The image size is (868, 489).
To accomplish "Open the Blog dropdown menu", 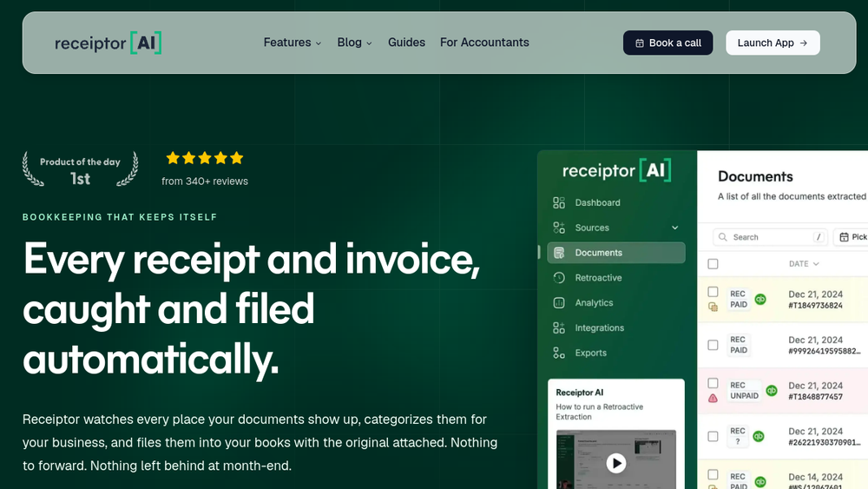I will 354,43.
